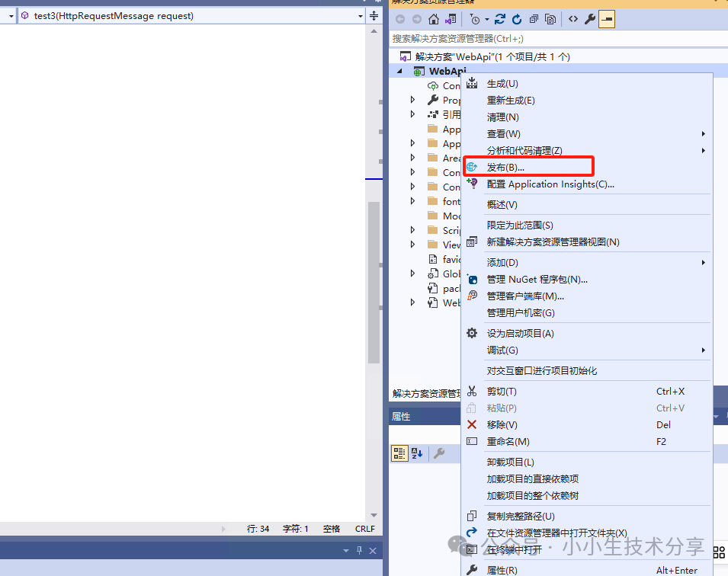The image size is (728, 576).
Task: Choose 在文件资源管理器中打开文件夹(X)
Action: coord(587,533)
